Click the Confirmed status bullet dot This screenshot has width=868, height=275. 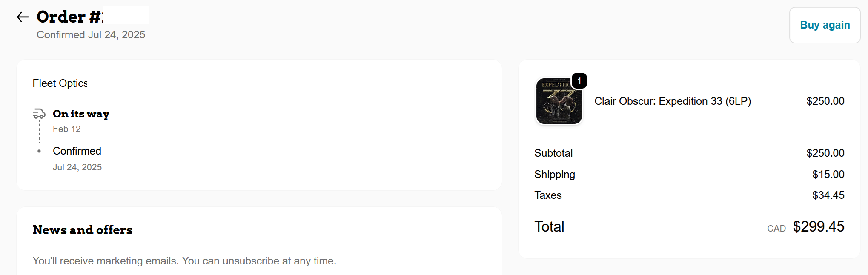pyautogui.click(x=39, y=151)
